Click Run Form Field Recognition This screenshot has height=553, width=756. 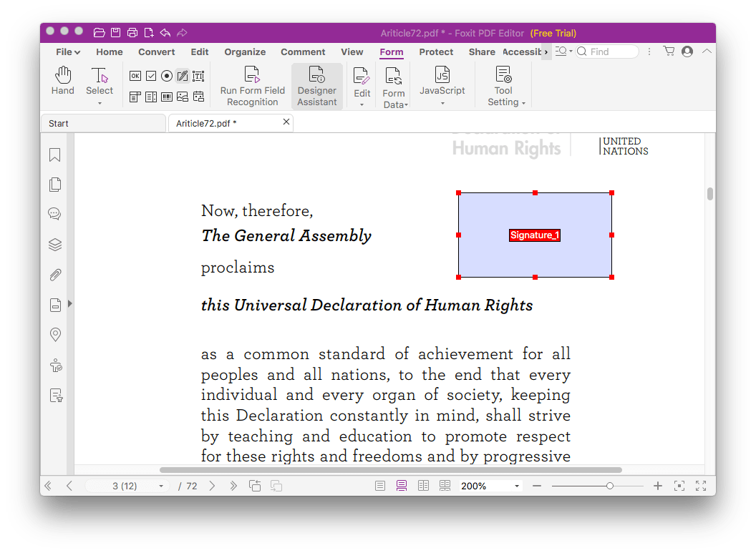pos(252,86)
